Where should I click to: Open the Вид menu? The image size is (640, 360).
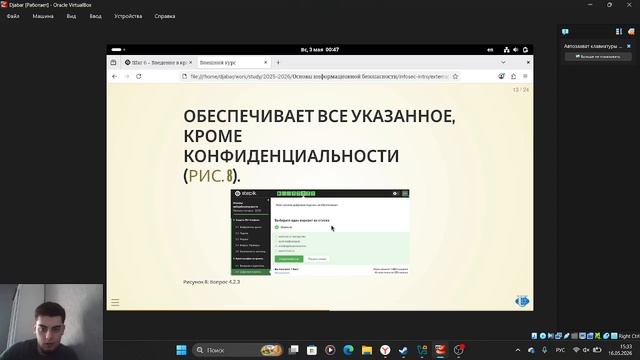71,16
